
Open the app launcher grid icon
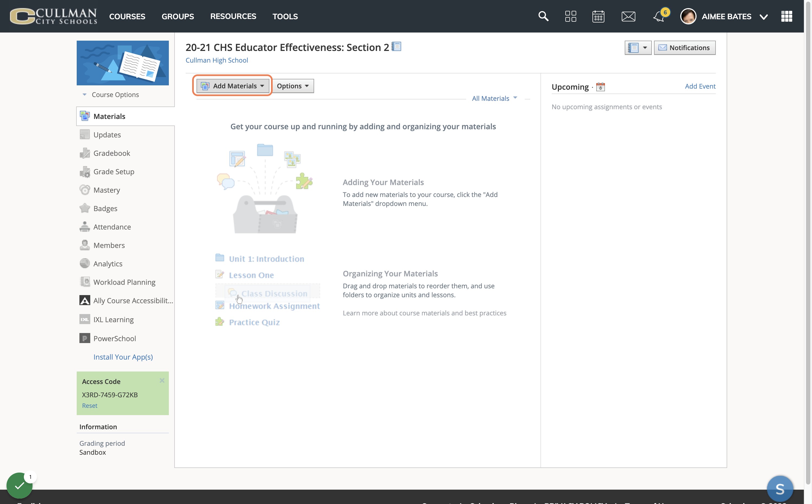(787, 16)
